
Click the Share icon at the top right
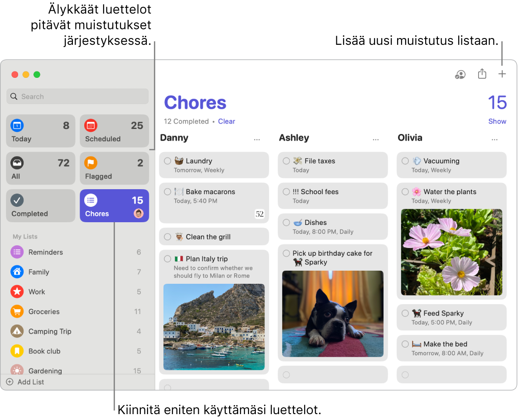481,74
